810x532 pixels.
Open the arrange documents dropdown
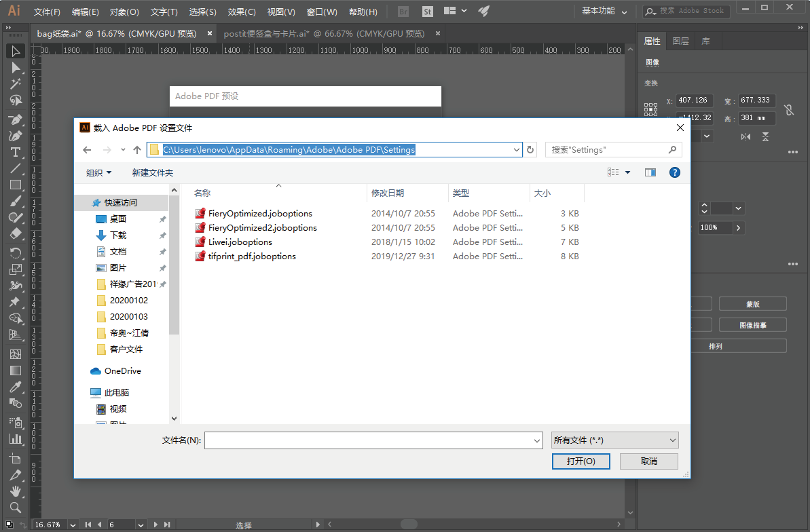456,11
